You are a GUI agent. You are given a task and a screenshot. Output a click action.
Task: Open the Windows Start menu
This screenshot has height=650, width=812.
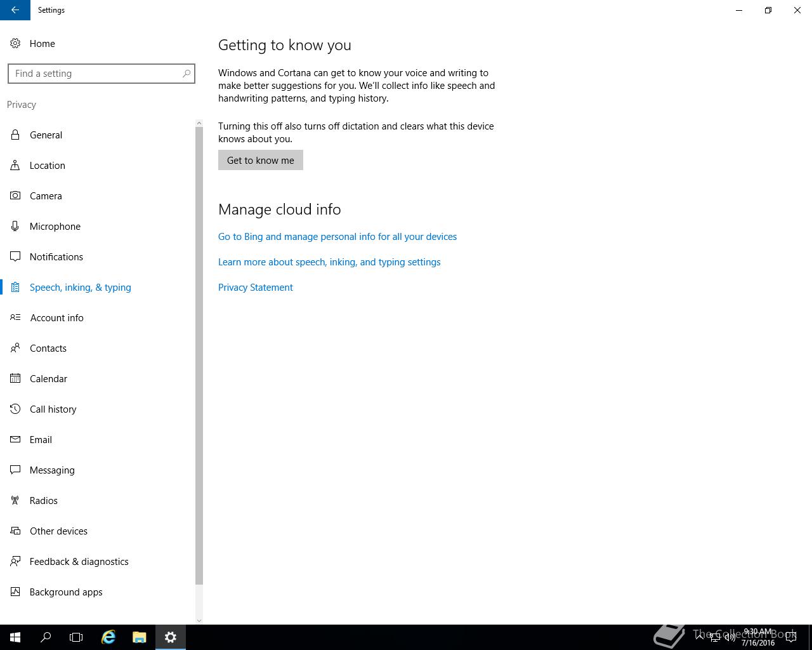pos(15,637)
